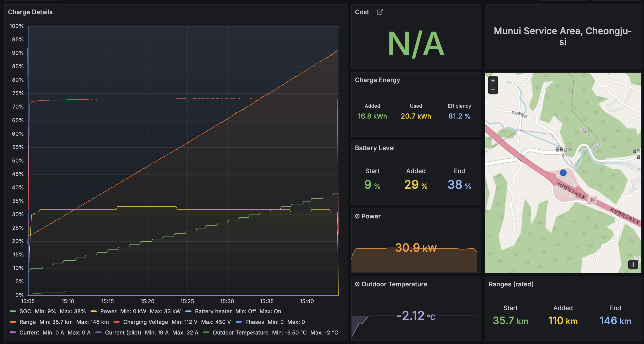Click the 38 % End battery level

click(x=459, y=185)
